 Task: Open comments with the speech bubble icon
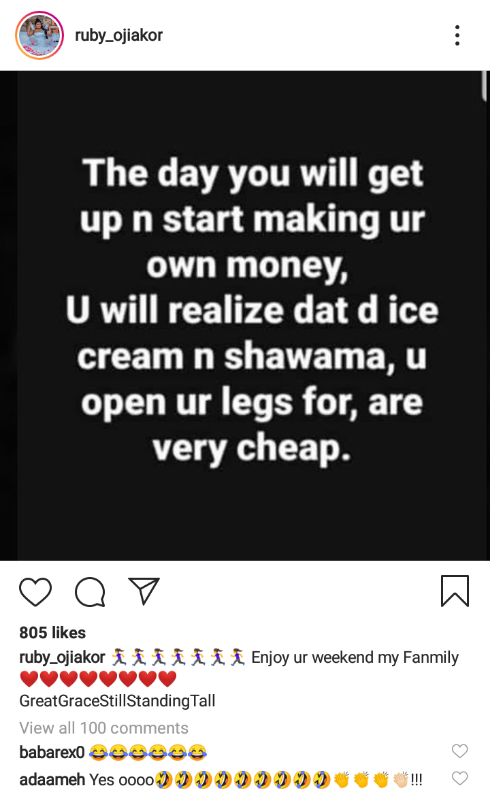[90, 592]
